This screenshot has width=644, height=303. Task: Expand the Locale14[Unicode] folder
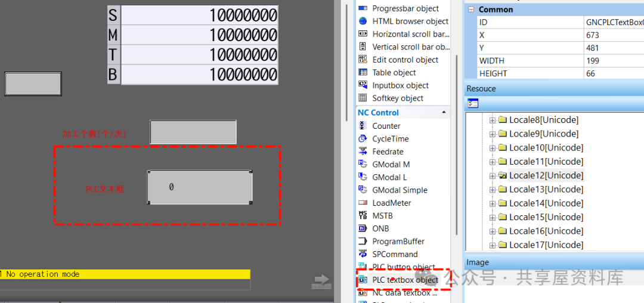pyautogui.click(x=493, y=203)
